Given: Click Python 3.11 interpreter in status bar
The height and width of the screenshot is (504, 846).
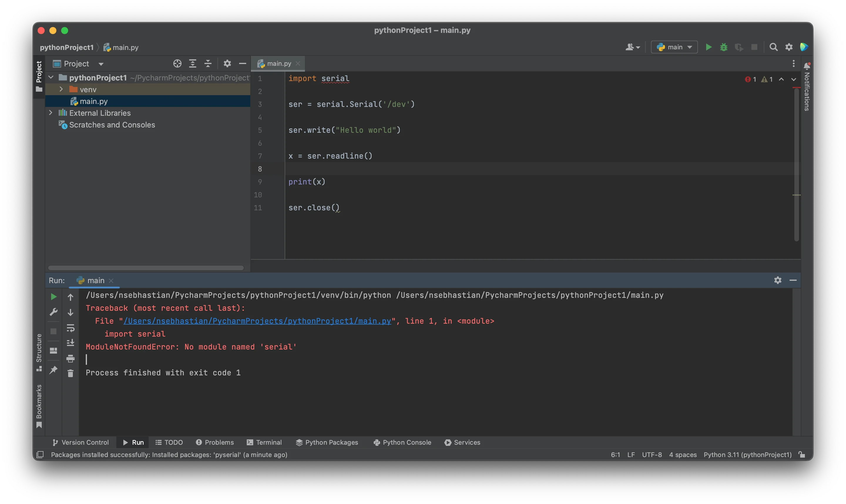Looking at the screenshot, I should tap(748, 454).
